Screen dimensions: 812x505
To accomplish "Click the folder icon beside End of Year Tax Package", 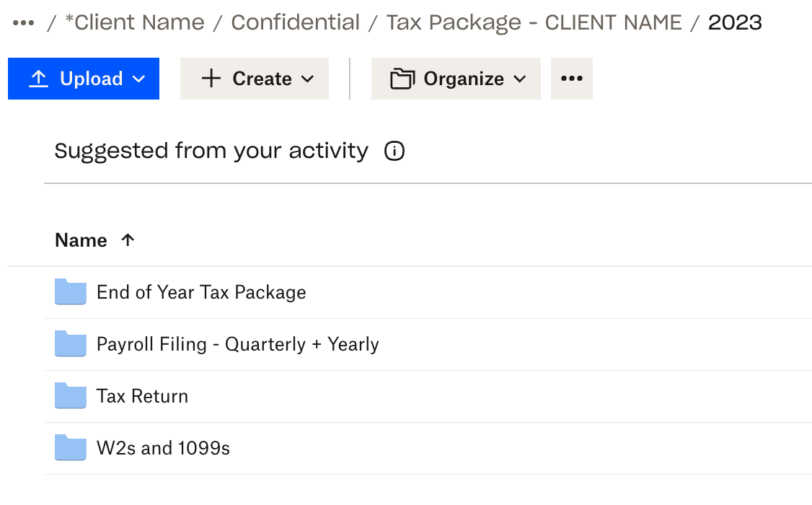I will 70,291.
